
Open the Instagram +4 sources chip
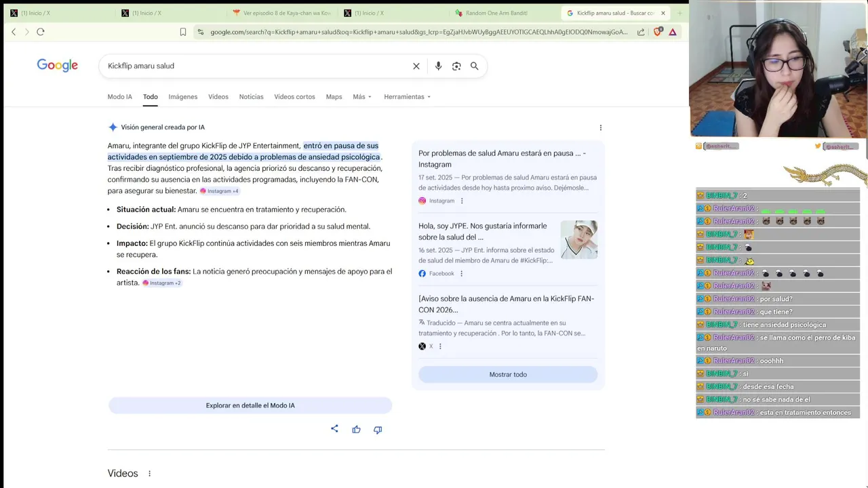click(x=220, y=191)
